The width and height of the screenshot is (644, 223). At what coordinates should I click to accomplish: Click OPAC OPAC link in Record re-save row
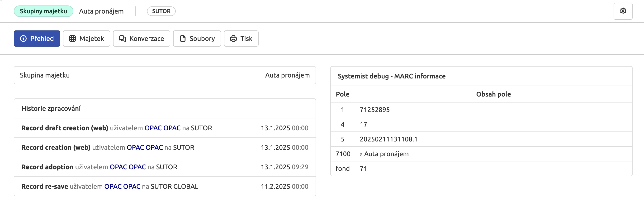[x=122, y=186]
